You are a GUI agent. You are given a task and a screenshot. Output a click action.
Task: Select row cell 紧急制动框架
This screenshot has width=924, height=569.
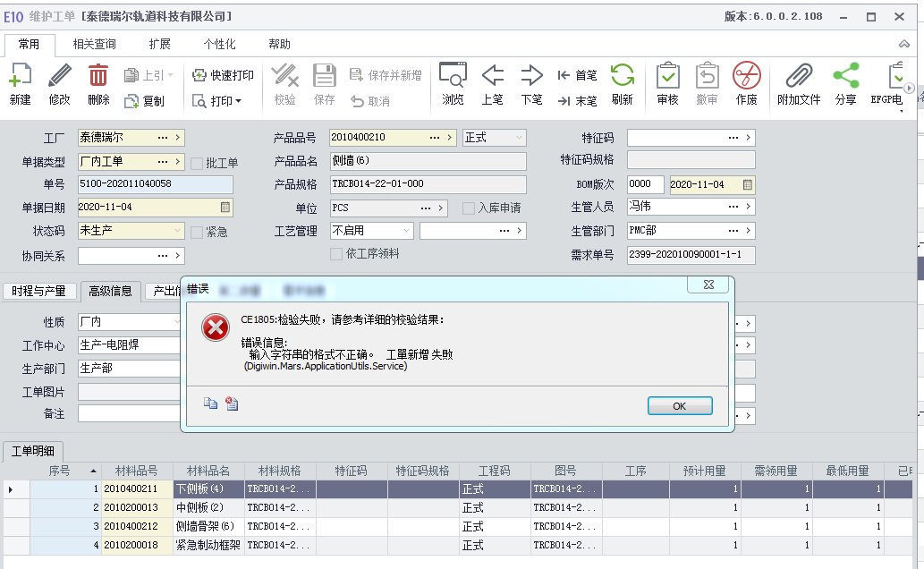208,546
